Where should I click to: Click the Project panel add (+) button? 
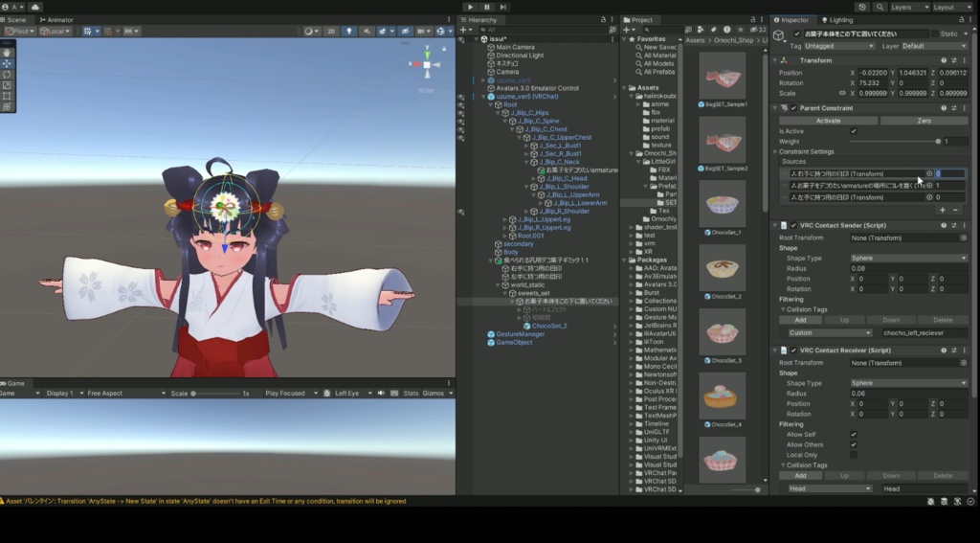629,30
